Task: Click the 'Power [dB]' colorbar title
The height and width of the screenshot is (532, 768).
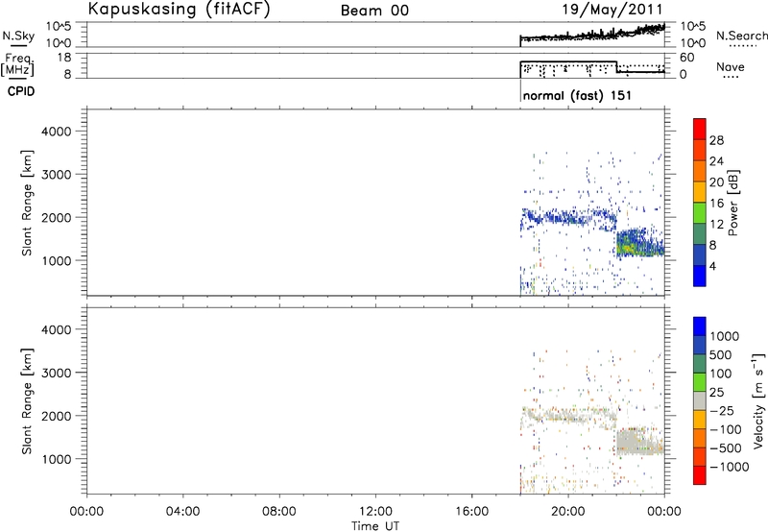Action: point(732,203)
